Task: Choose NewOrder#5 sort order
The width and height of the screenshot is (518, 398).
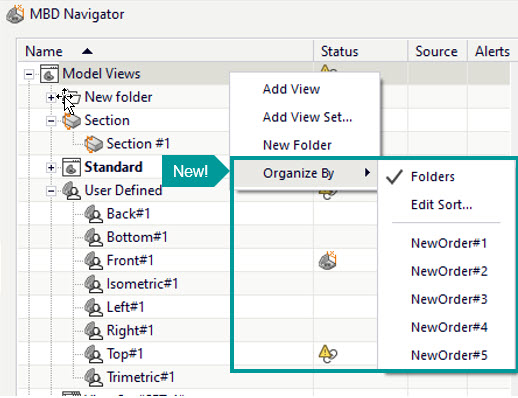Action: click(449, 355)
